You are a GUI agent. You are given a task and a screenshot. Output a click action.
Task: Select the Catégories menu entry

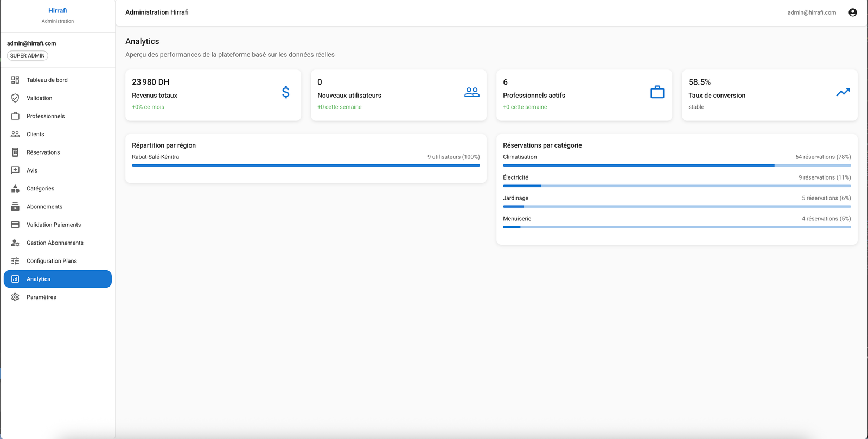pos(58,188)
